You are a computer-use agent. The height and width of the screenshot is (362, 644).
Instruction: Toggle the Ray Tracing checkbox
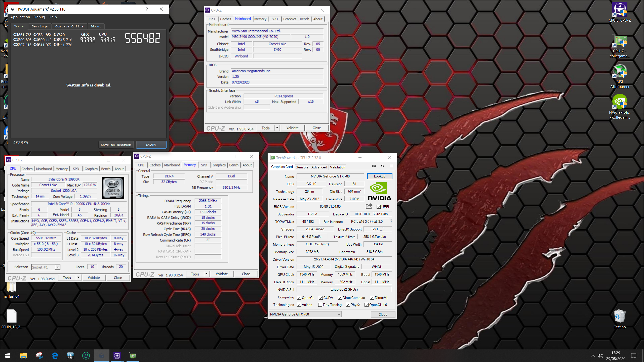coord(320,305)
